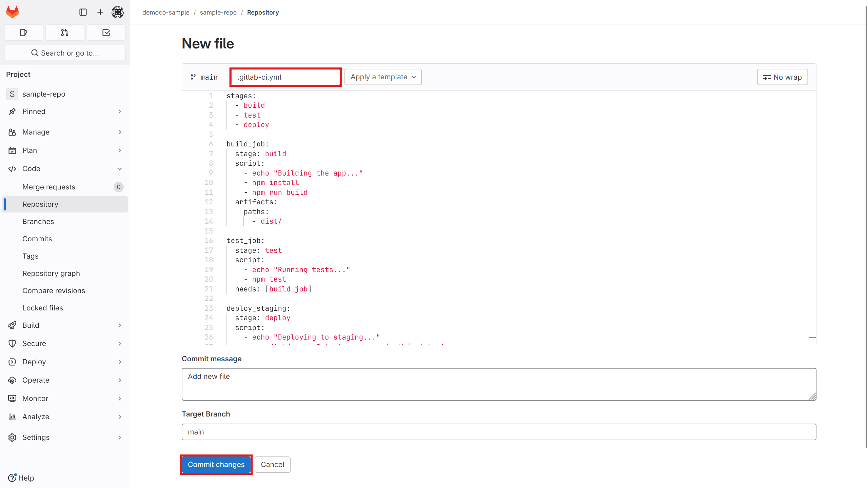The width and height of the screenshot is (868, 488).
Task: Open the to-do list icon
Action: click(106, 33)
